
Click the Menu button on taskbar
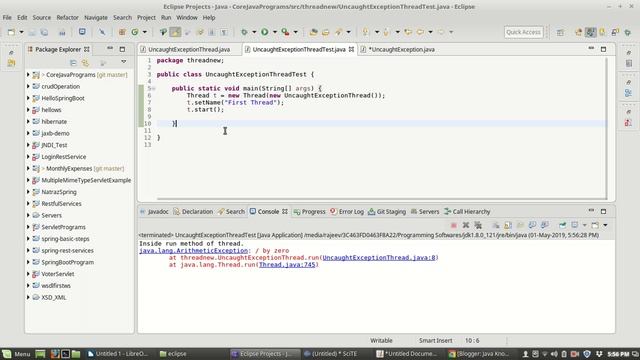pyautogui.click(x=16, y=354)
